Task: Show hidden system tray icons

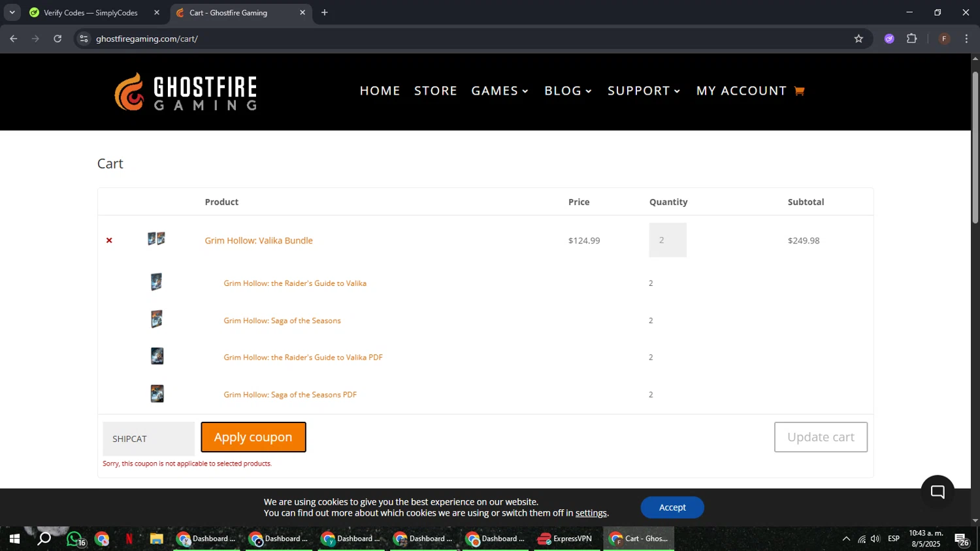Action: click(846, 539)
